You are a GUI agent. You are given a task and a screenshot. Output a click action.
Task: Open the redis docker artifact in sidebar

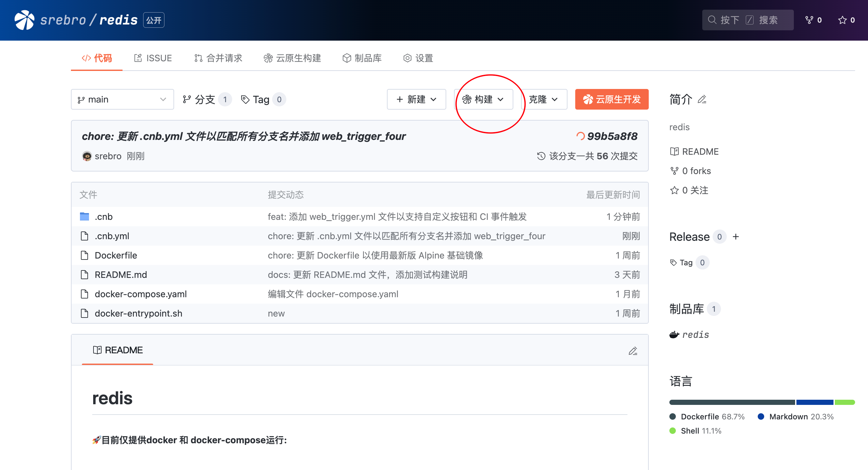coord(695,335)
